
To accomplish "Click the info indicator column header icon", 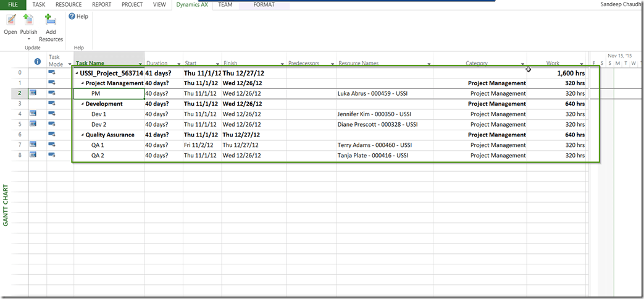I will (37, 62).
